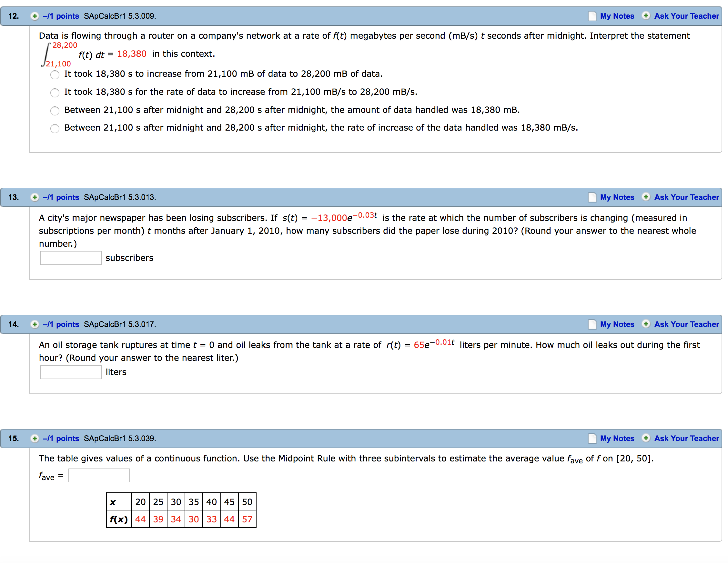
Task: Click the green plus icon beside Ask Your Teacher on question 12
Action: (646, 16)
